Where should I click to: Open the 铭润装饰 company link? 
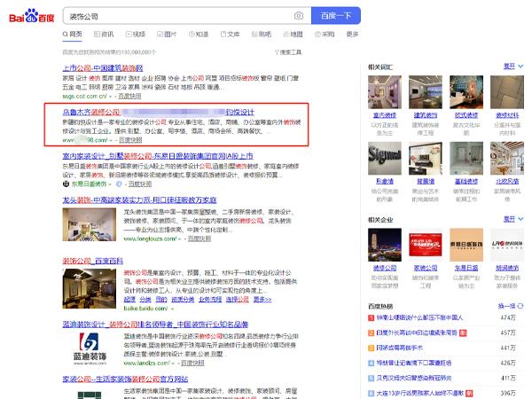point(507,268)
